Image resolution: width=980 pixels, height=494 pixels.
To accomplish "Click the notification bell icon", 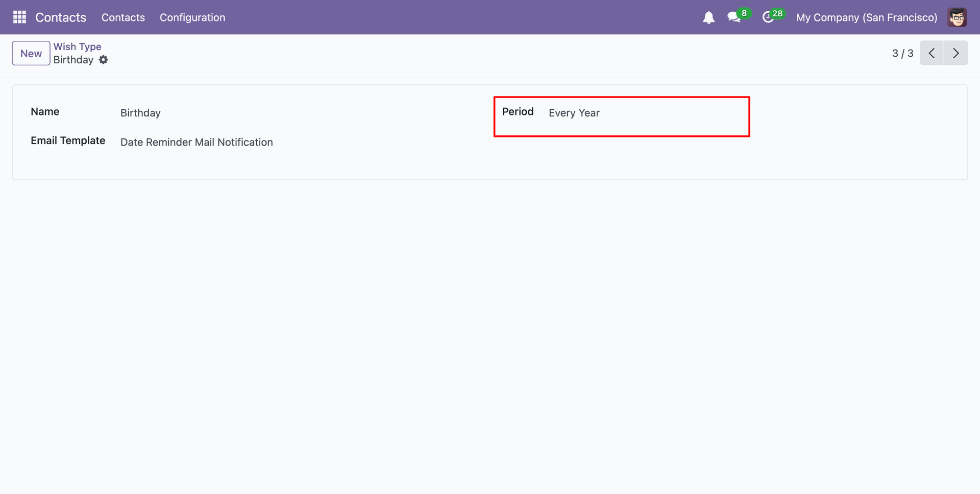I will coord(708,18).
